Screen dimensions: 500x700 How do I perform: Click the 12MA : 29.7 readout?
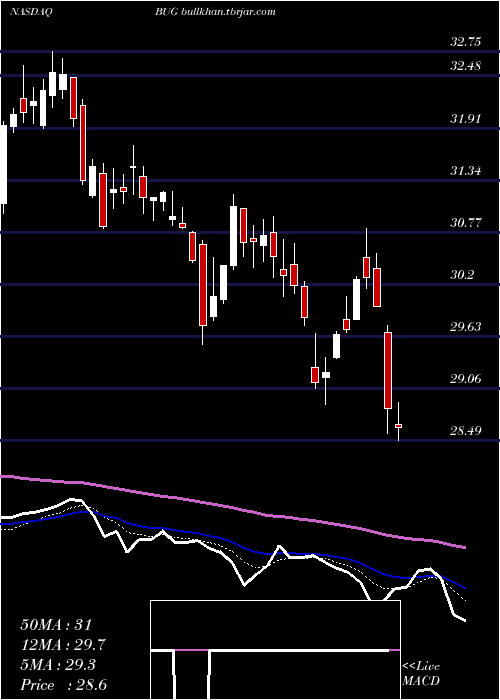pos(63,645)
